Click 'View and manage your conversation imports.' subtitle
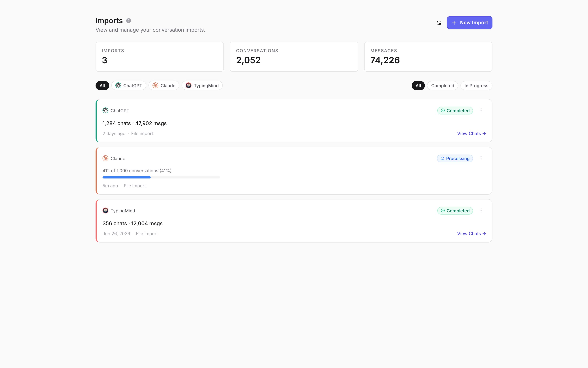 tap(150, 30)
